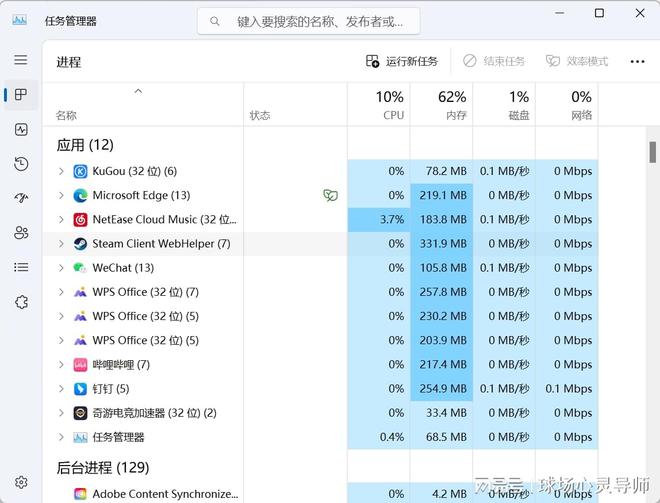Open the Startup apps icon in sidebar

click(21, 197)
